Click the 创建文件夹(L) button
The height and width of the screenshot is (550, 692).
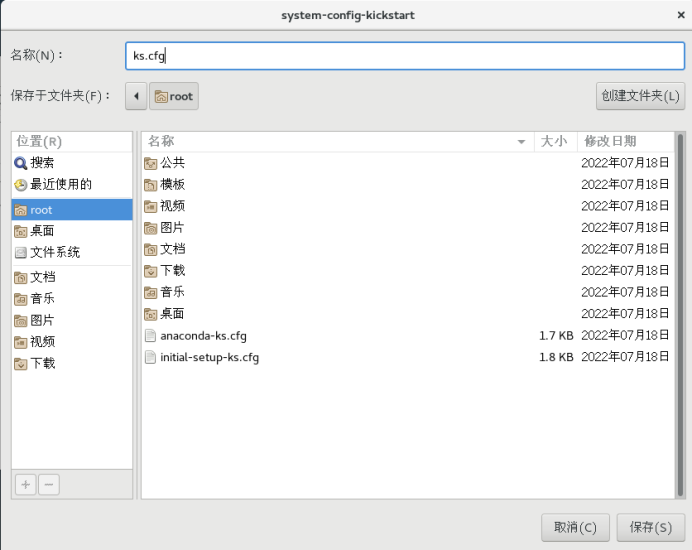640,96
